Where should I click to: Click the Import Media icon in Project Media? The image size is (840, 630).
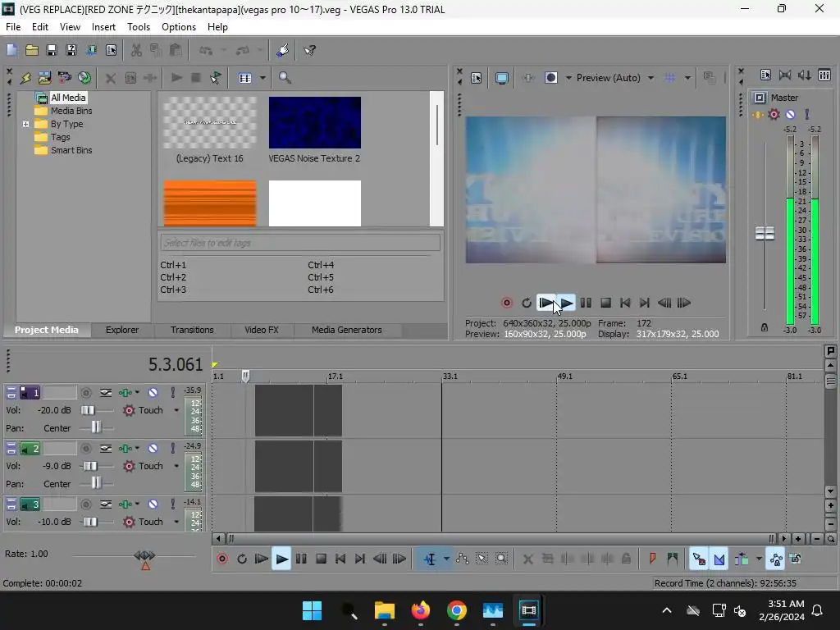click(45, 78)
